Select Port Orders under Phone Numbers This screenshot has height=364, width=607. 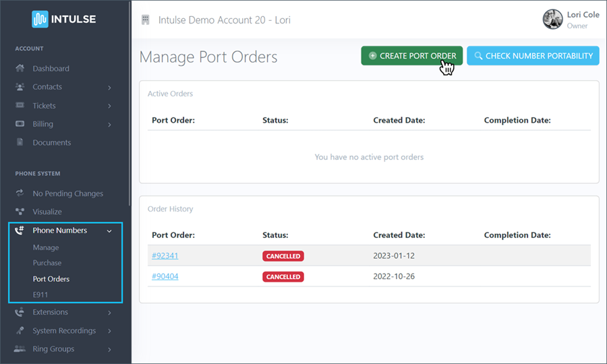pos(51,279)
